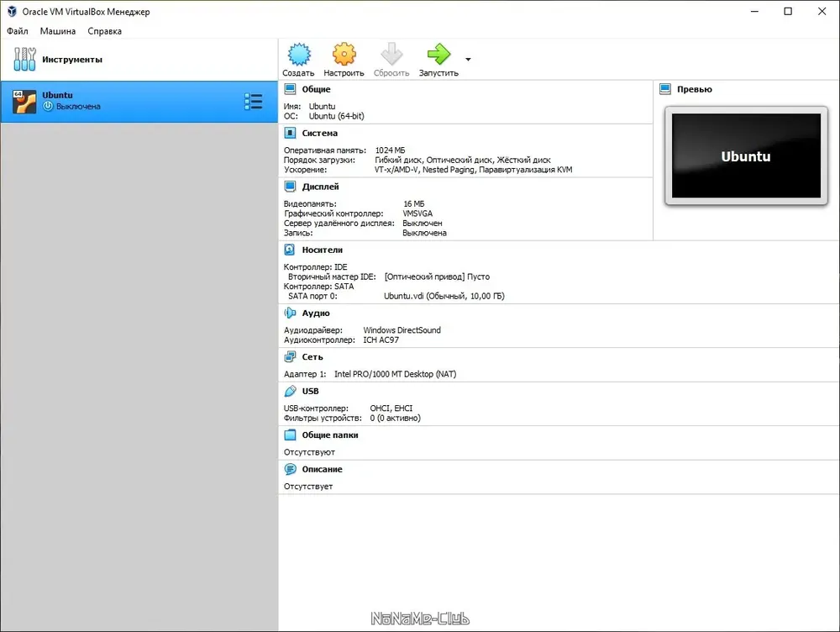Click the remote display server Выключен value

click(x=423, y=224)
